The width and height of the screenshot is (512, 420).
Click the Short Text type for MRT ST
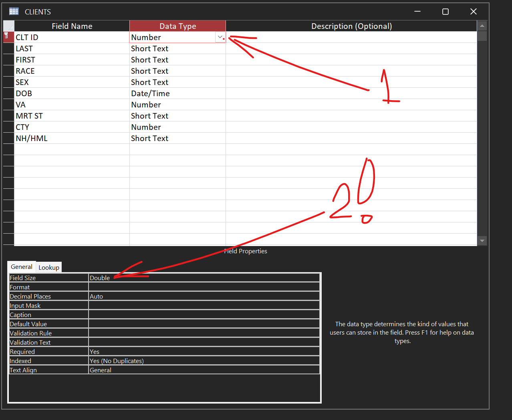[x=177, y=116]
